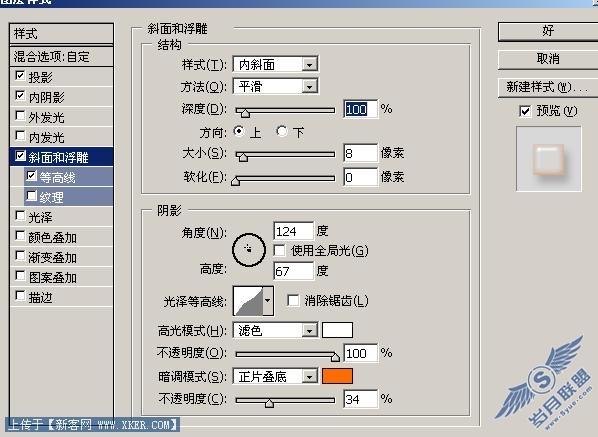Select 混合选项:自定 blending options
The height and width of the screenshot is (437, 598).
tap(61, 57)
